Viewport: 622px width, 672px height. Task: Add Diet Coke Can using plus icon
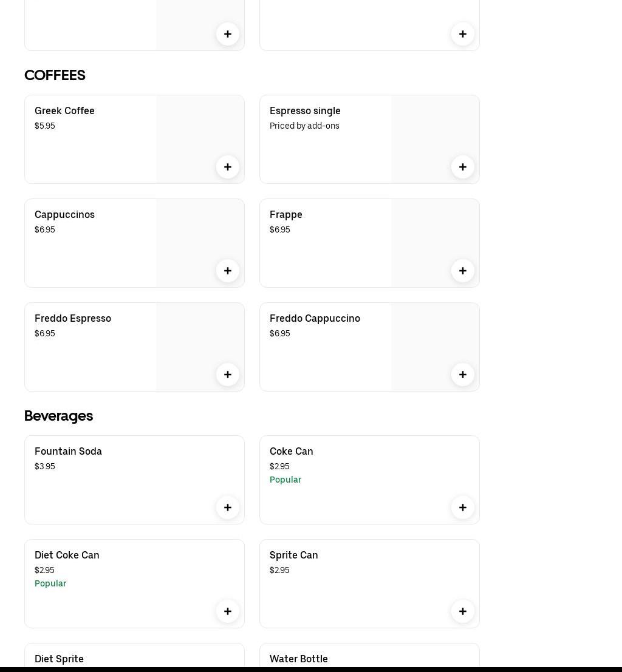pos(228,611)
